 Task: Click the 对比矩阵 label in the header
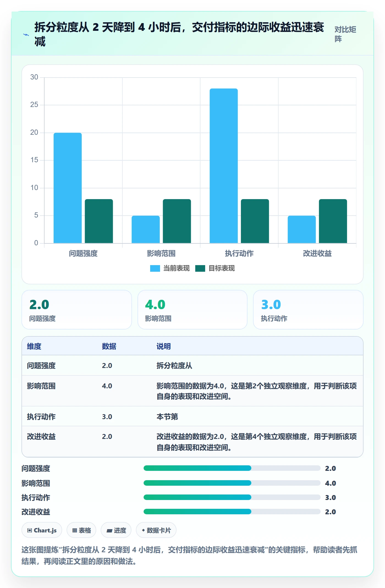pos(345,34)
